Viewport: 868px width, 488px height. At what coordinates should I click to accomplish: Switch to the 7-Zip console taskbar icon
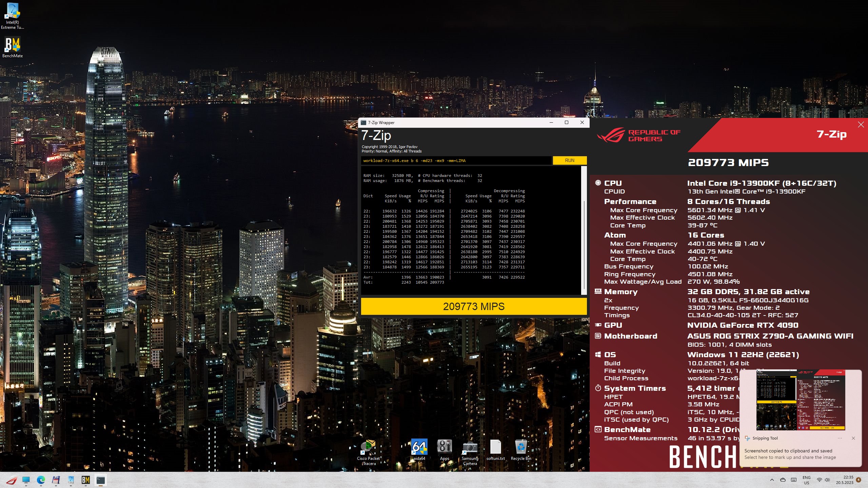(x=101, y=480)
